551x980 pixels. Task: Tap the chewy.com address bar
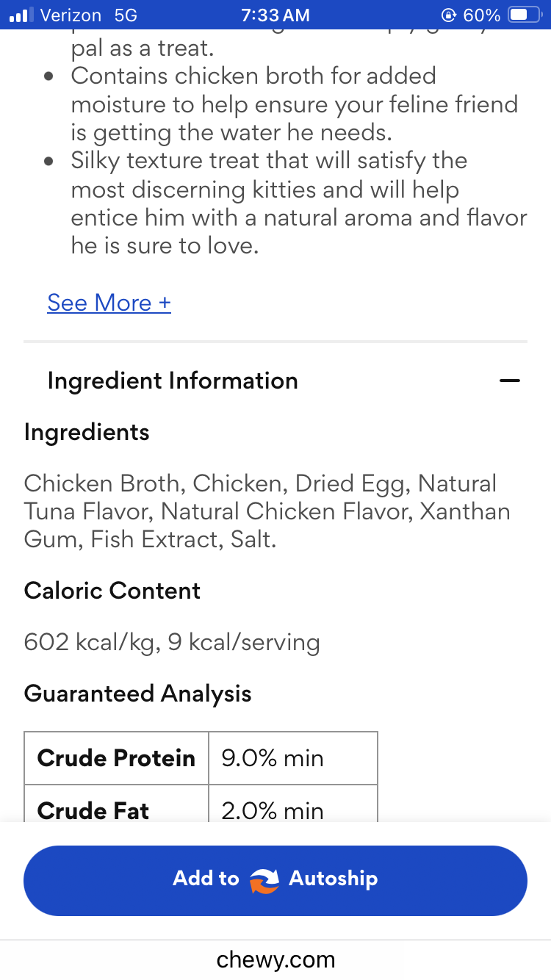[275, 959]
